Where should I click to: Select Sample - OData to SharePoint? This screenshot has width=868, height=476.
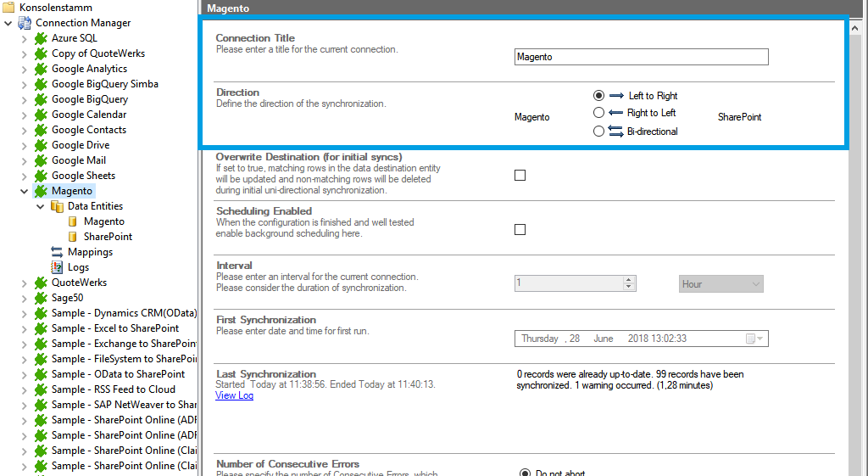pos(118,374)
